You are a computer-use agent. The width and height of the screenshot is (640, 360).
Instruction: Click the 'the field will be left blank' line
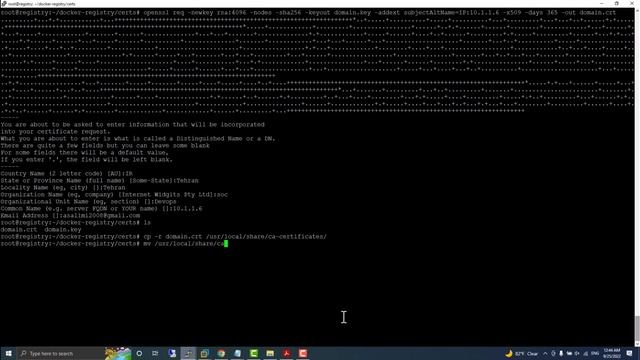pos(87,160)
